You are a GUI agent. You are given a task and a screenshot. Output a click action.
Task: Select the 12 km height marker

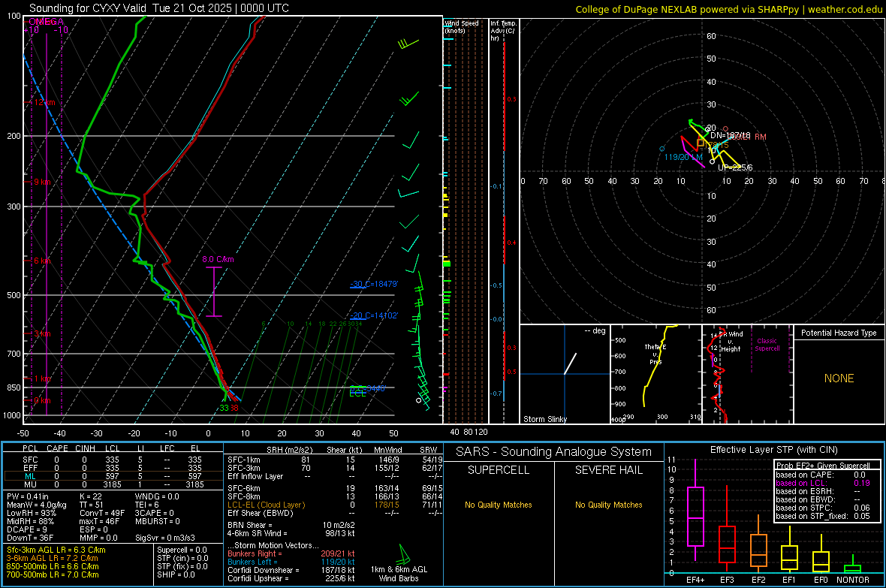click(x=44, y=102)
